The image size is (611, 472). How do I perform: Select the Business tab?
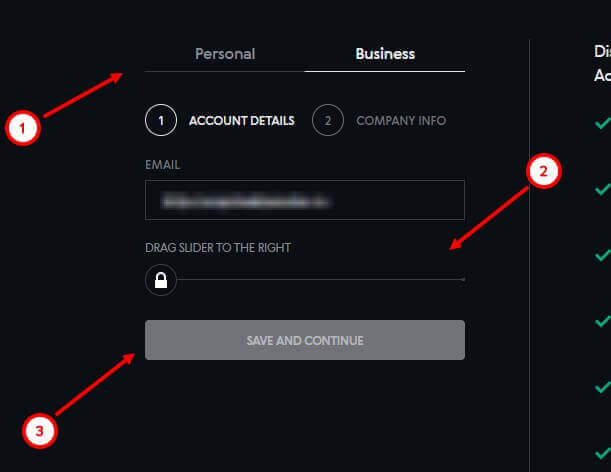[385, 54]
